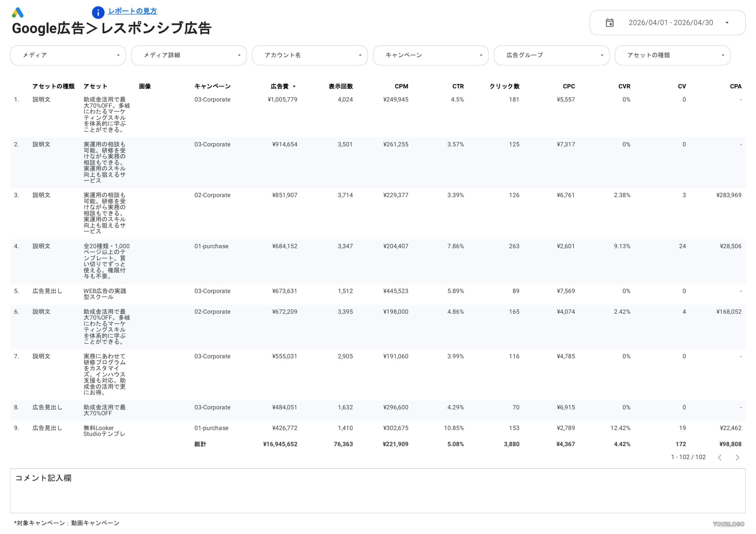Expand the キャンペーン filter dropdown
This screenshot has width=756, height=534.
[x=431, y=55]
